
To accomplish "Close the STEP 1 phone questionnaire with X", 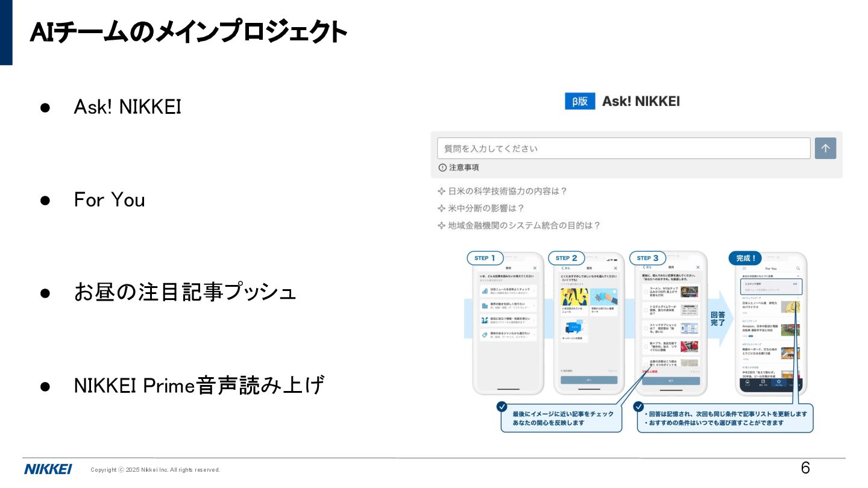I will click(x=535, y=268).
